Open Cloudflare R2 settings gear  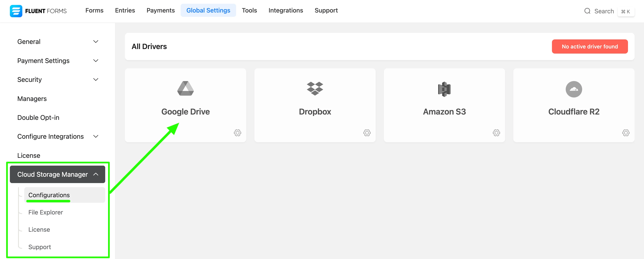pos(626,133)
